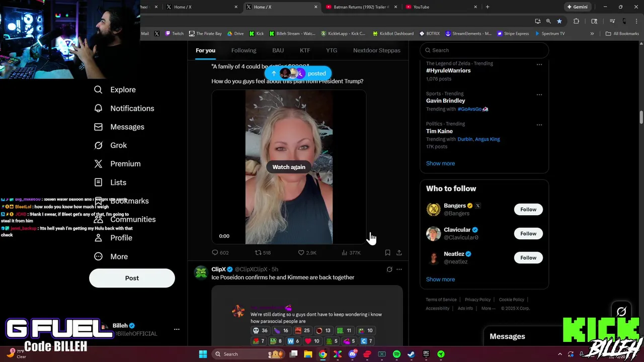The height and width of the screenshot is (362, 644).
Task: Open All Bookmarks folder
Action: tap(622, 34)
